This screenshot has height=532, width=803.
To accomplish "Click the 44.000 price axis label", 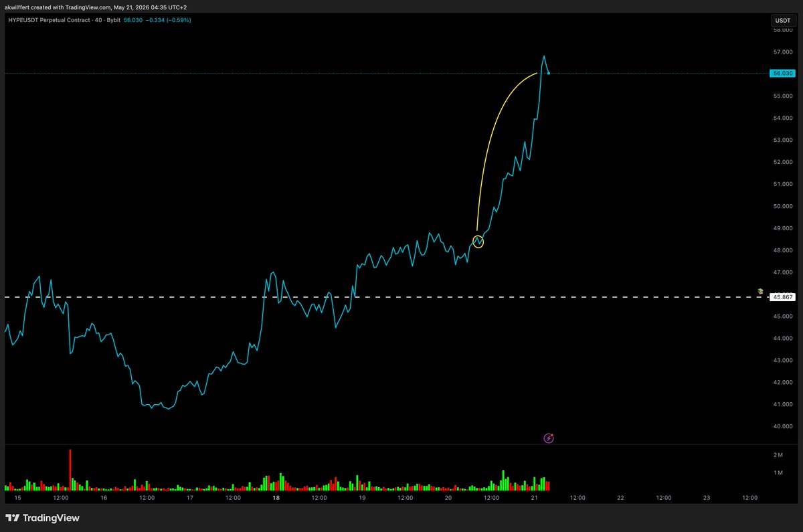I will point(782,339).
